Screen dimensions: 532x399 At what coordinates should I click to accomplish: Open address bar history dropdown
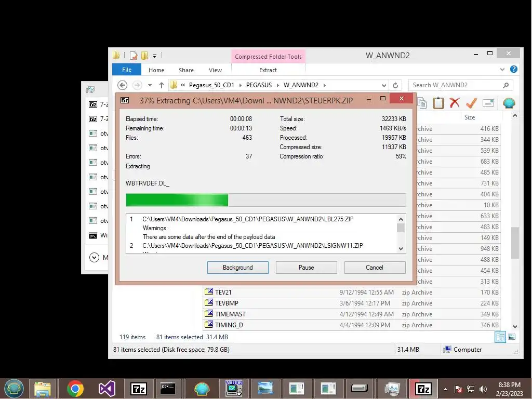coord(384,86)
